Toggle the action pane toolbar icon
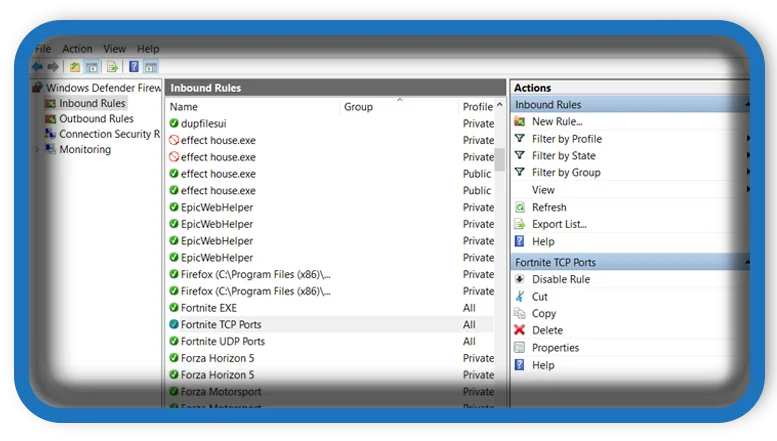Screen dimensions: 777x441 (x=151, y=66)
